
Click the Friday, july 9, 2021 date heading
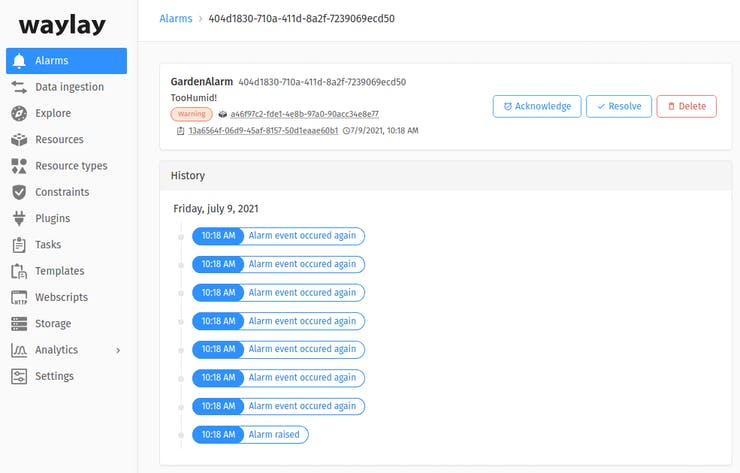(x=216, y=209)
